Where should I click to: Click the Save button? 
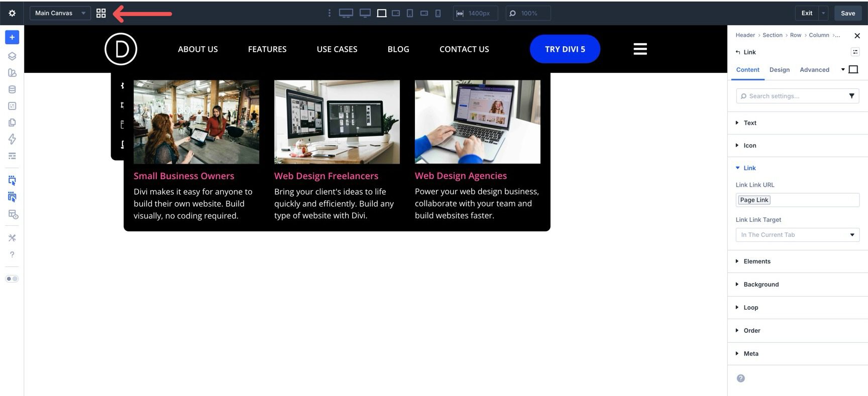848,13
